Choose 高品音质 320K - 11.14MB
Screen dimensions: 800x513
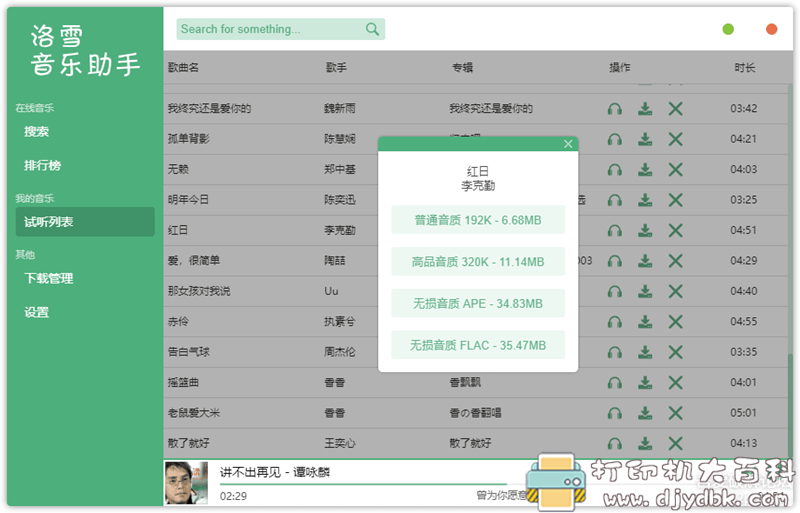coord(478,262)
